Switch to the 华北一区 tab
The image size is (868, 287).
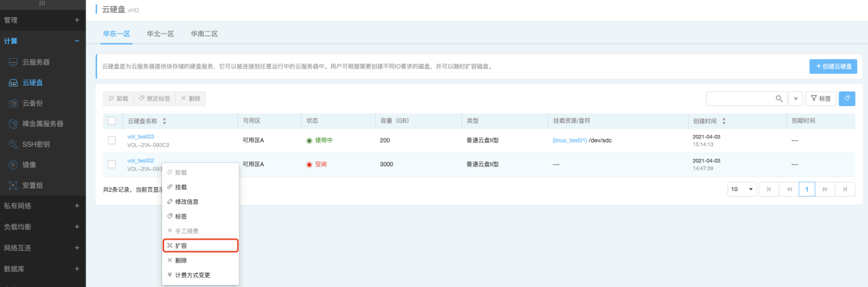(161, 34)
